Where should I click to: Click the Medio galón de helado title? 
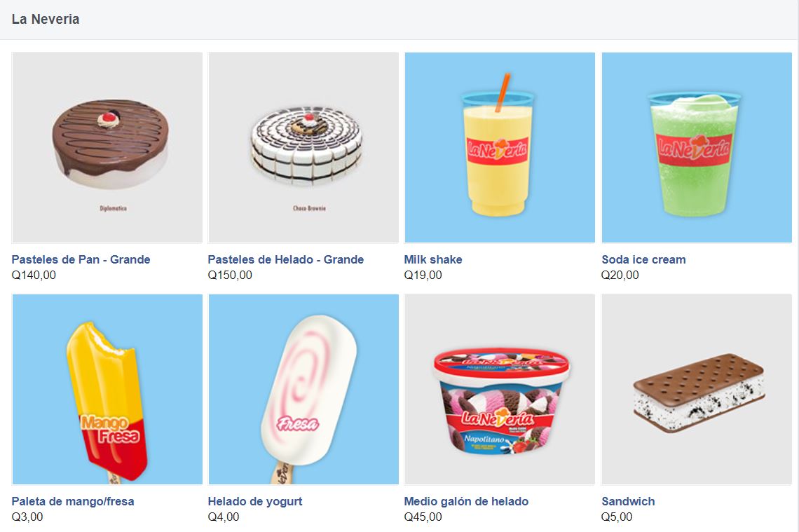coord(466,501)
